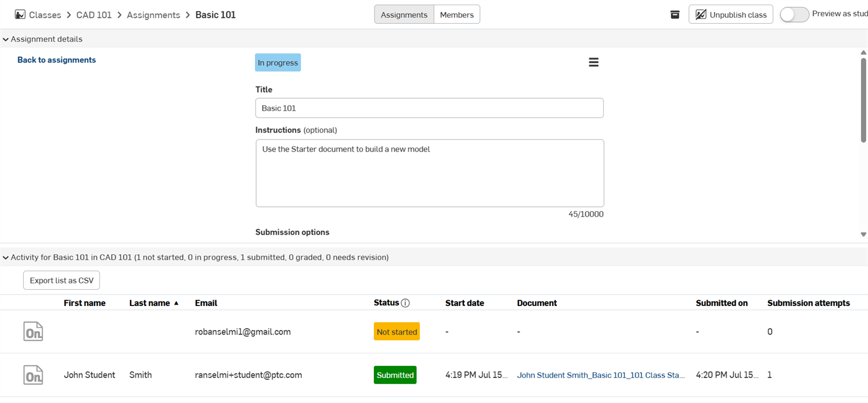
Task: Click the hamburger menu above the Title field
Action: tap(593, 62)
